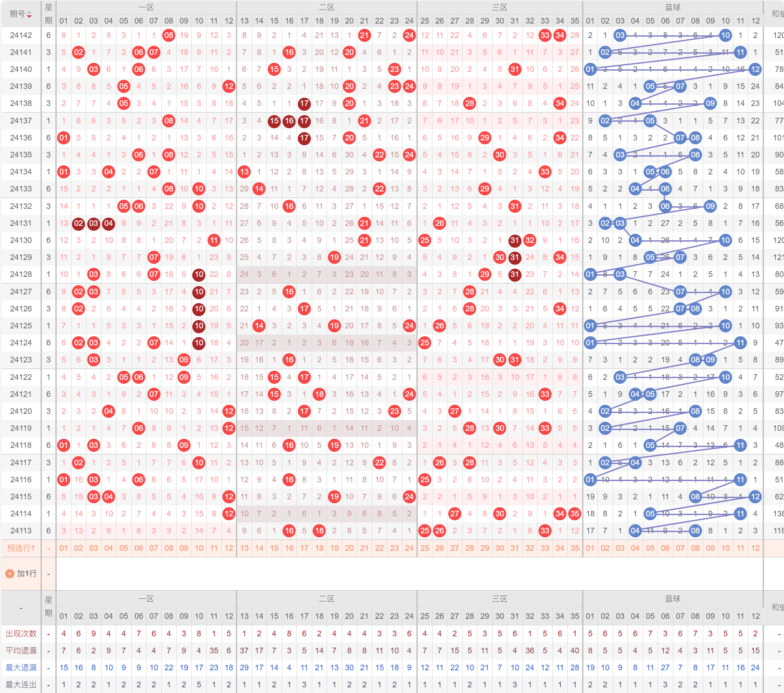This screenshot has width=784, height=693.
Task: Toggle red number 16 in 预选行1 row
Action: (x=289, y=548)
